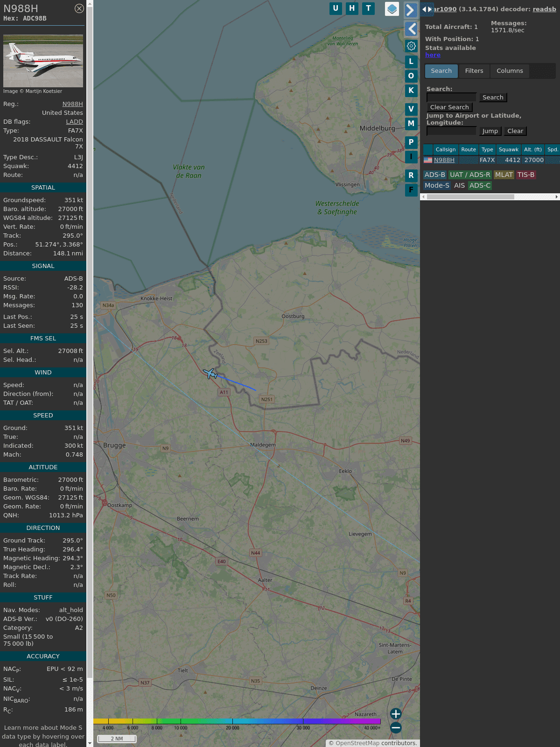Switch to the Columns tab
This screenshot has height=747, width=560.
point(510,71)
